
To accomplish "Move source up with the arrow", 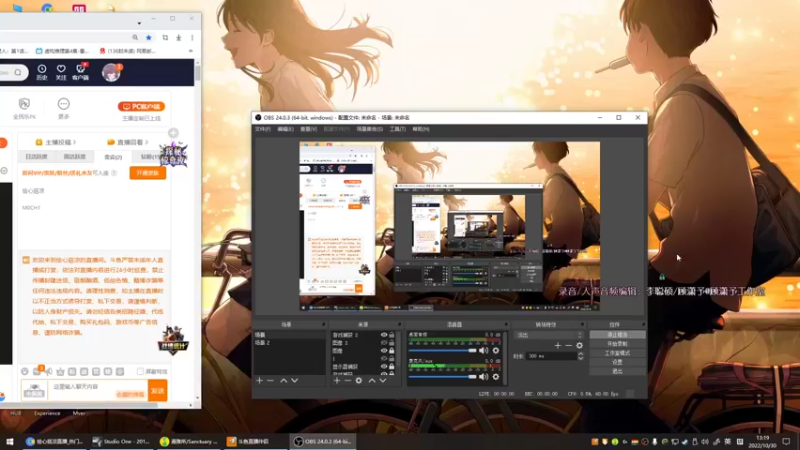I will (x=372, y=381).
